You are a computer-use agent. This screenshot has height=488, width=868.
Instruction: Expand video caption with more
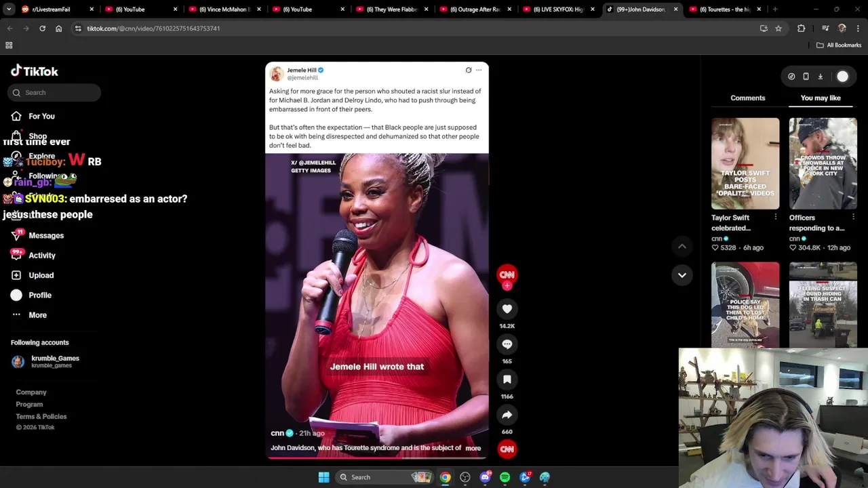tap(473, 448)
